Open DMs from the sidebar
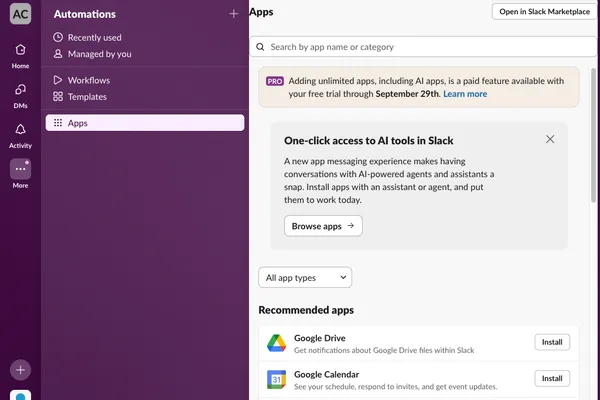The height and width of the screenshot is (400, 600). pyautogui.click(x=20, y=96)
